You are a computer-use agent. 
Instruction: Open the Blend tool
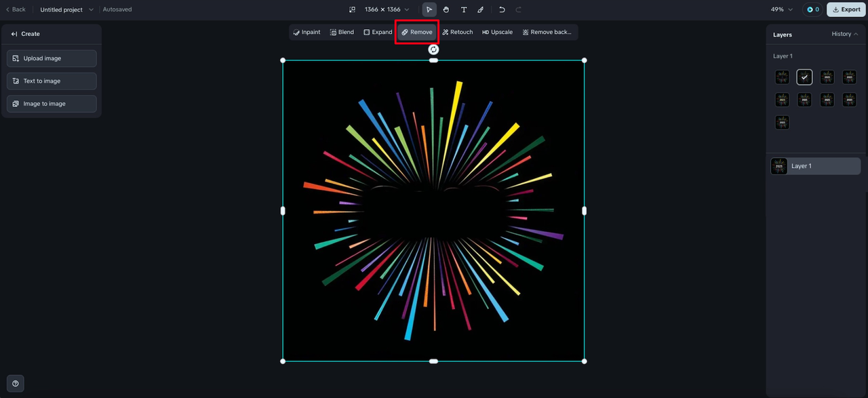(x=342, y=32)
